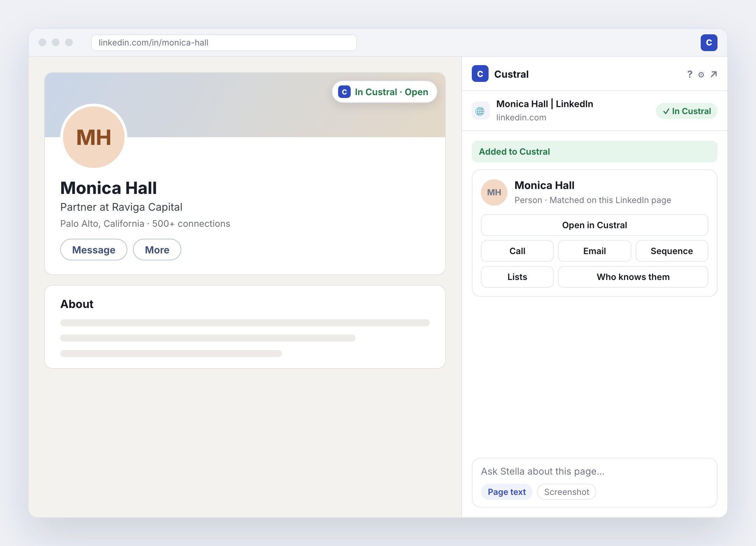Screen dimensions: 756x546
Task: Click the LinkedIn Message button
Action: tap(94, 250)
